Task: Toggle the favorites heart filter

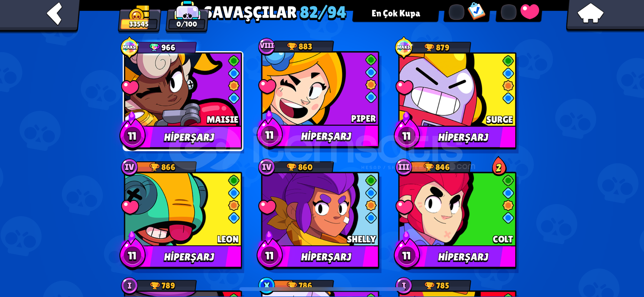Action: [x=530, y=12]
